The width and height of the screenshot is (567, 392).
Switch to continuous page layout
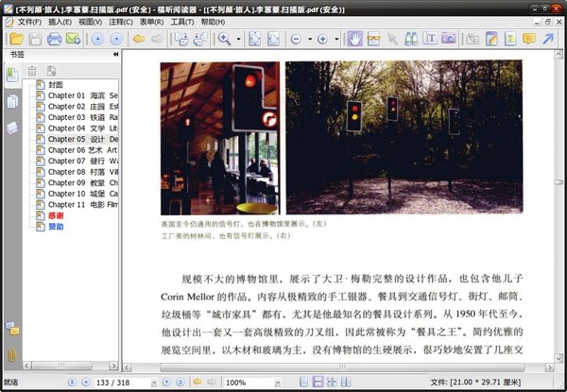coord(318,382)
